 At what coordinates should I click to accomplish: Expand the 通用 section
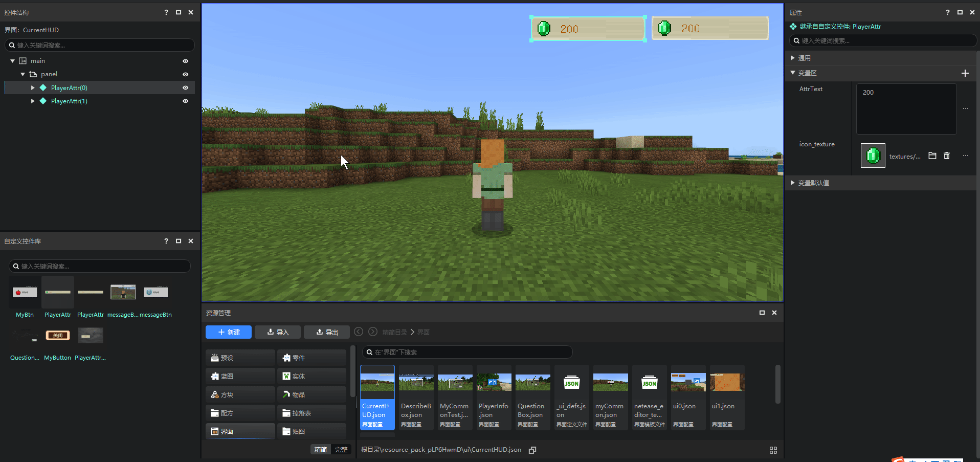tap(793, 58)
